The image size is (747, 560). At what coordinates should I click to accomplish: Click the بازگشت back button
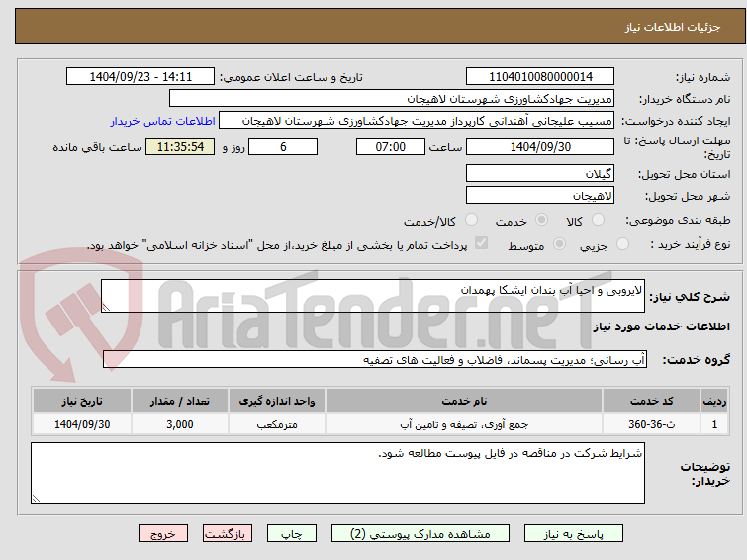(x=228, y=534)
